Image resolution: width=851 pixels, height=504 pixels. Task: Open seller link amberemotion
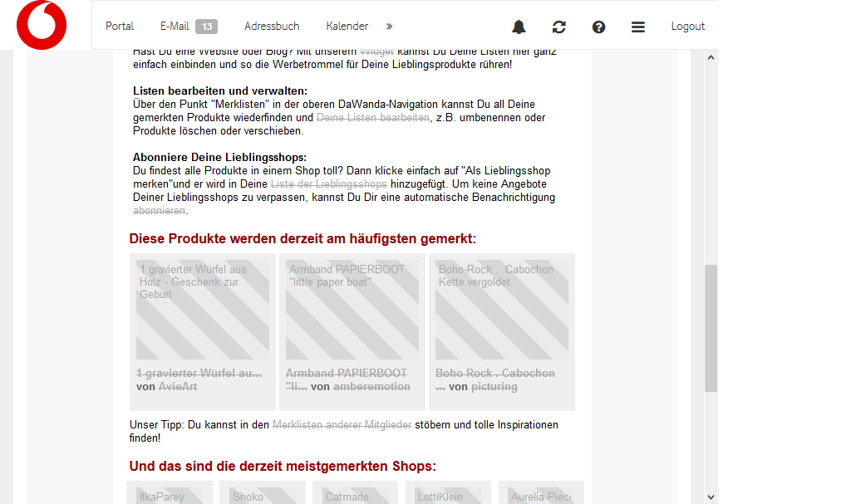[371, 387]
